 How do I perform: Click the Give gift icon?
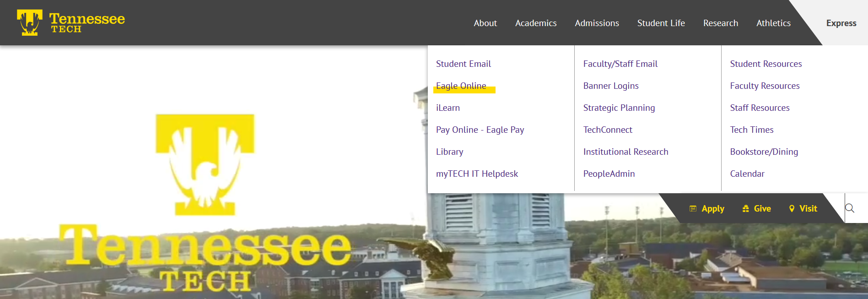tap(745, 209)
